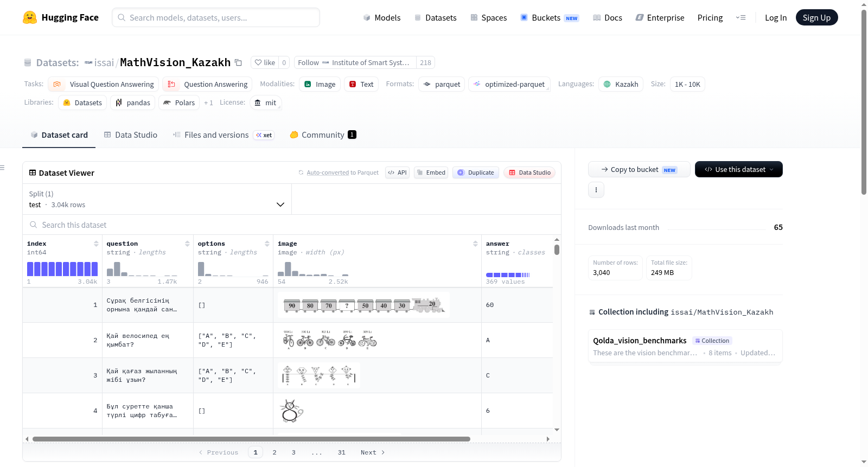The width and height of the screenshot is (868, 467).
Task: Switch to the Data Studio tab
Action: [x=131, y=135]
